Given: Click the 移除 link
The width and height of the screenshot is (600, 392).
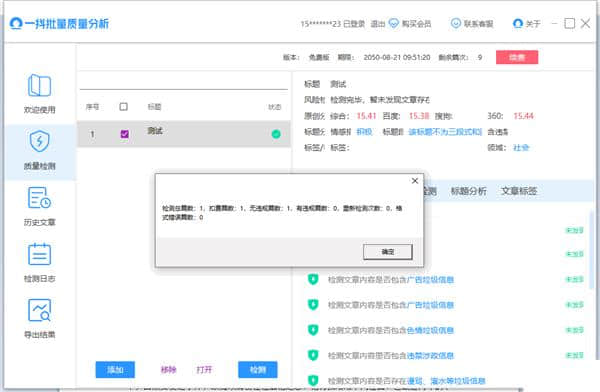Looking at the screenshot, I should [x=168, y=370].
